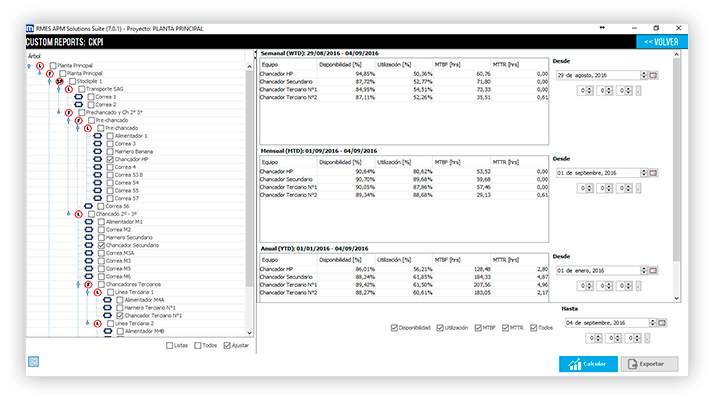This screenshot has height=399, width=716.
Task: Click the VOLVER button
Action: click(662, 42)
